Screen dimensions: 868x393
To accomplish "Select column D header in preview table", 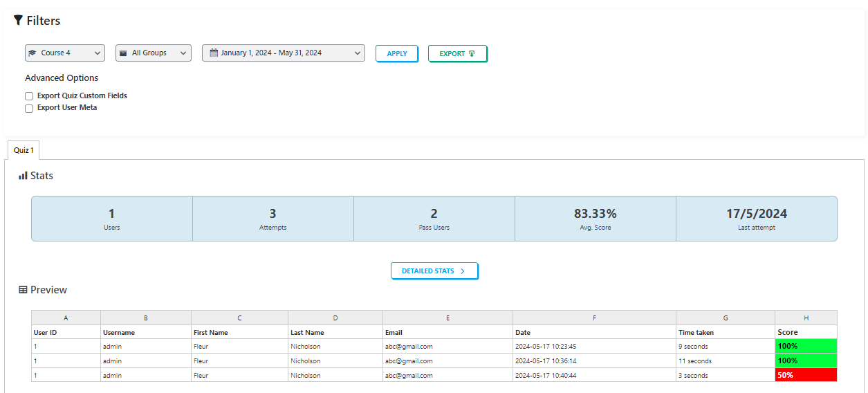I will [x=335, y=318].
